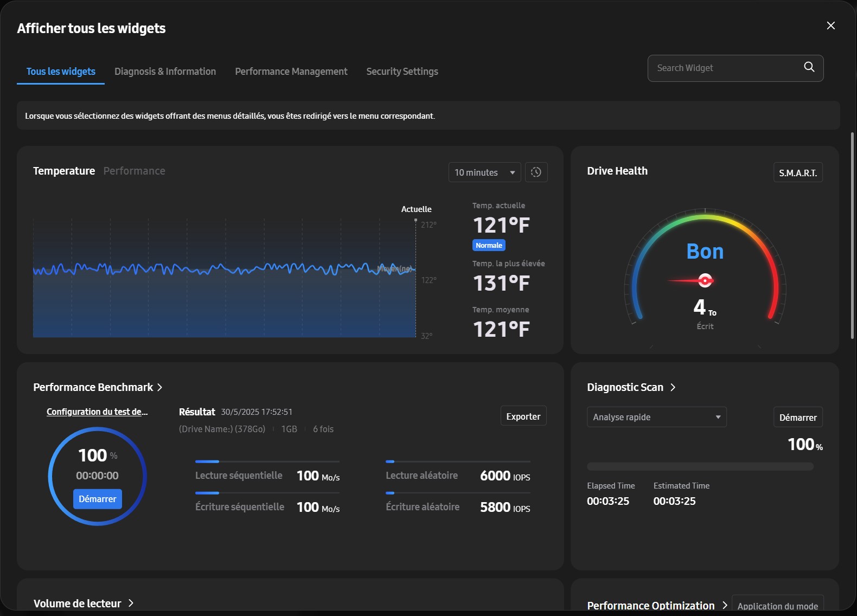This screenshot has height=616, width=857.
Task: Open Diagnostic Scan via chevron arrow
Action: coord(673,387)
